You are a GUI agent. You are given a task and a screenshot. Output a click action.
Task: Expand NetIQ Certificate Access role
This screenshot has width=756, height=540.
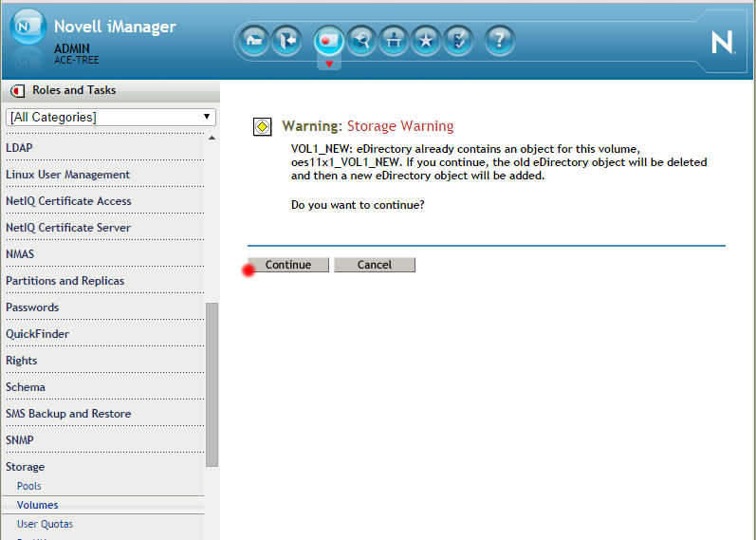point(68,201)
